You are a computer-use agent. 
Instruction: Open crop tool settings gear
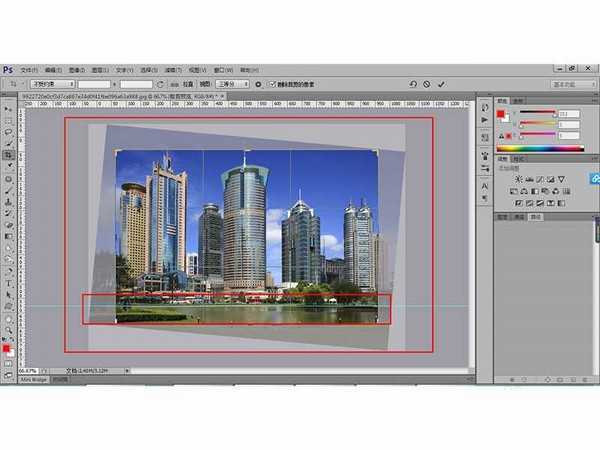pos(258,85)
